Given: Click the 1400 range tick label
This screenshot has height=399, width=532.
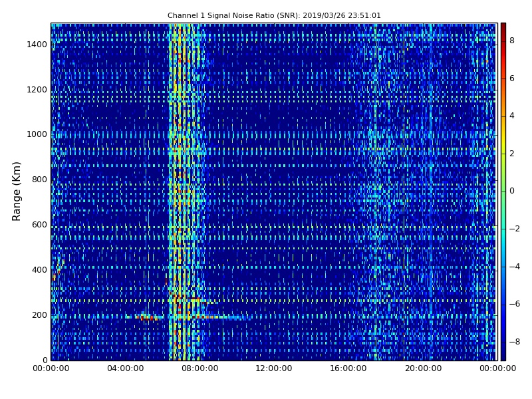Looking at the screenshot, I should (x=37, y=45).
